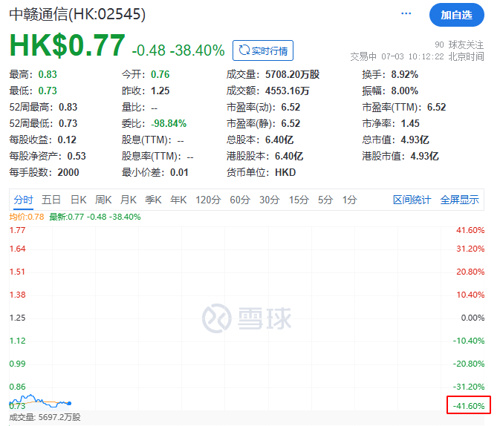The width and height of the screenshot is (500, 426).
Task: Switch to the 120分 interval tab
Action: click(208, 200)
